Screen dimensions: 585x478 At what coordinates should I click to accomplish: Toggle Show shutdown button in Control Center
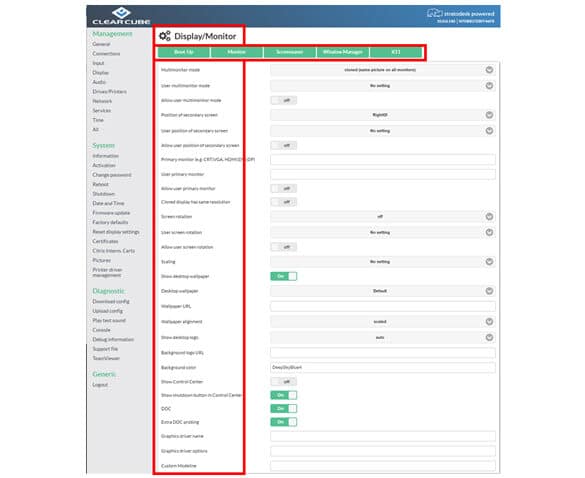(284, 395)
